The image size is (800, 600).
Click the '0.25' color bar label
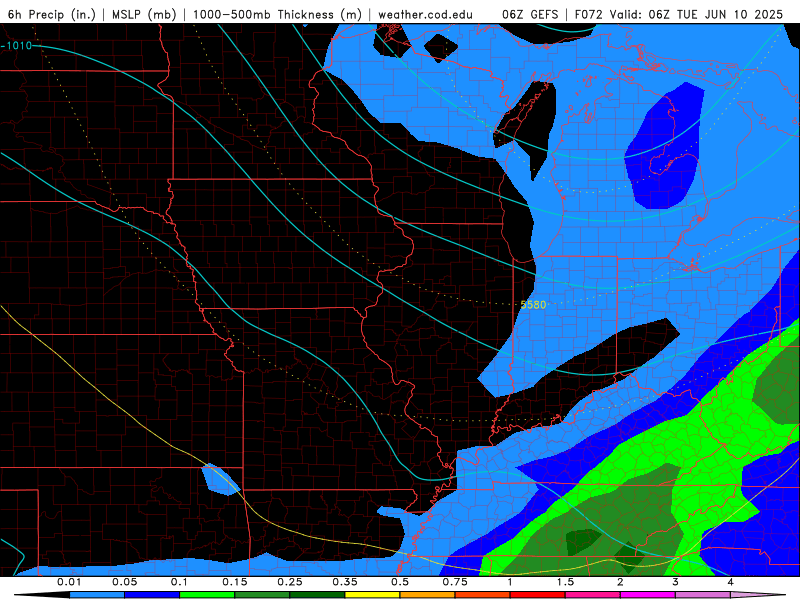pos(290,582)
